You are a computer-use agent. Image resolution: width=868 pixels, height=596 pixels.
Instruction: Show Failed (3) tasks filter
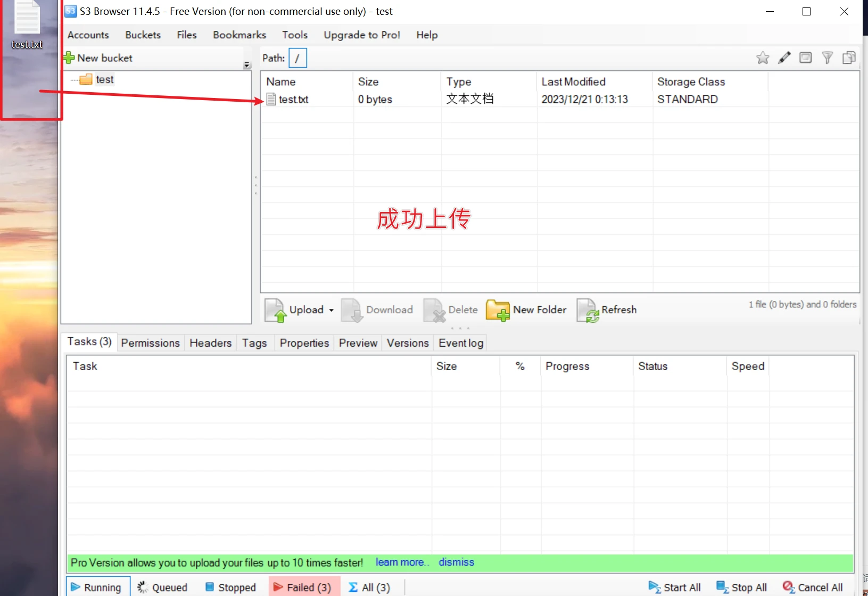tap(303, 587)
